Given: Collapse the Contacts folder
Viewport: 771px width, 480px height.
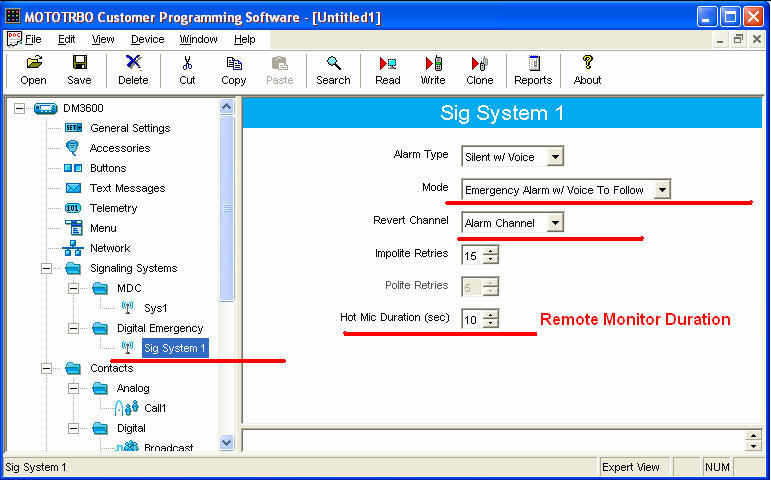Looking at the screenshot, I should click(x=47, y=368).
